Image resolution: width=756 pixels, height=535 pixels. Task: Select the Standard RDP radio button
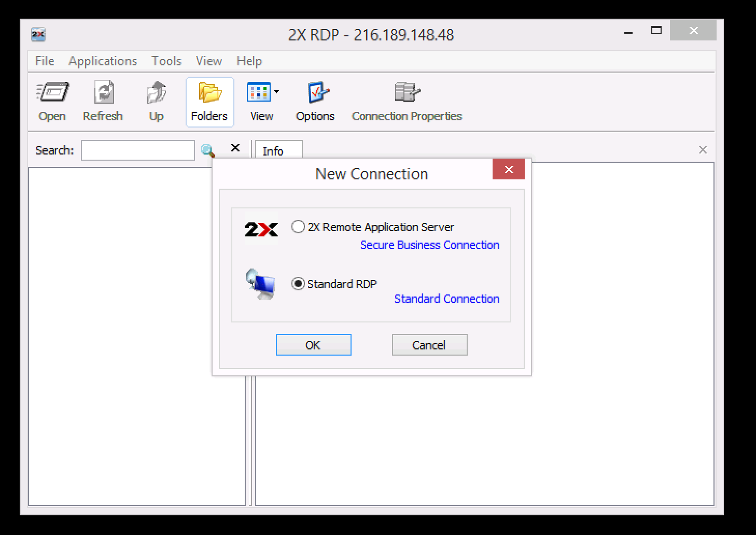point(297,284)
